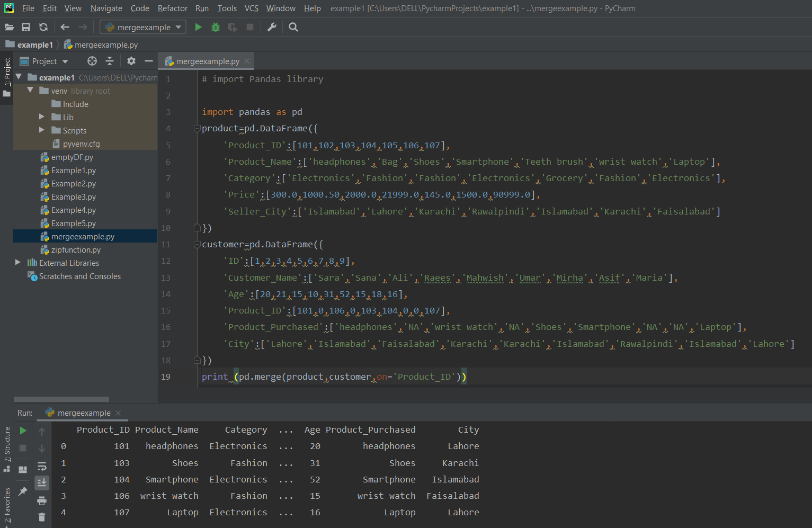Image resolution: width=812 pixels, height=528 pixels.
Task: Open Example3.py from the project tree
Action: [73, 197]
